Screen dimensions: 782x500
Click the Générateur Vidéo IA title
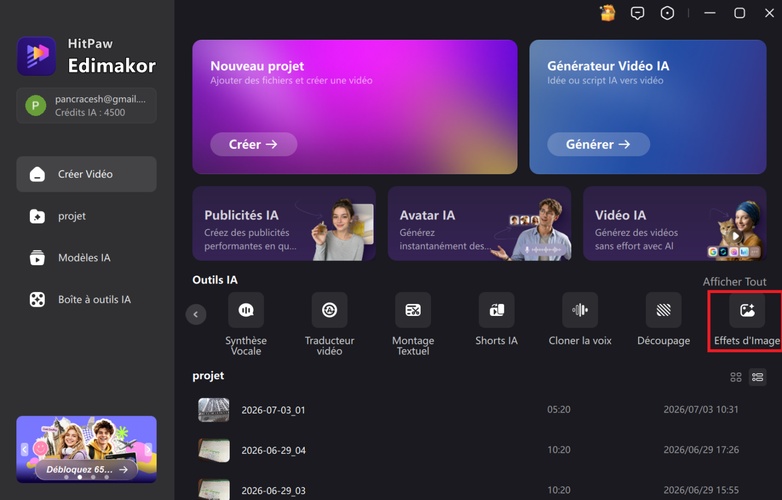pos(608,66)
